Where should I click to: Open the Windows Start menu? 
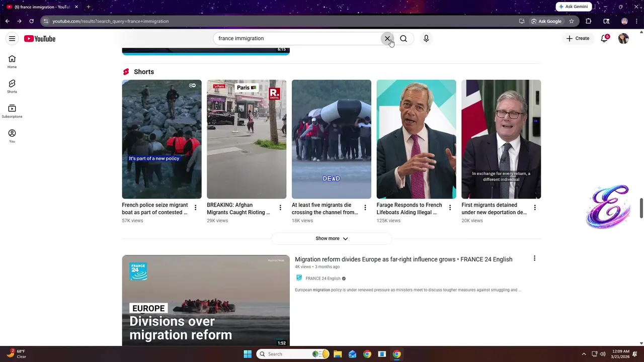(x=248, y=354)
